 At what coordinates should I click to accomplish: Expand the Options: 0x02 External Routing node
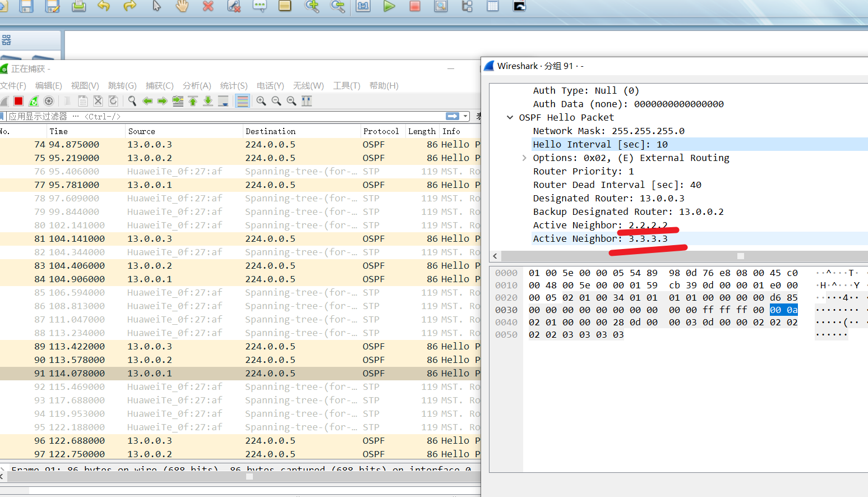(x=524, y=158)
